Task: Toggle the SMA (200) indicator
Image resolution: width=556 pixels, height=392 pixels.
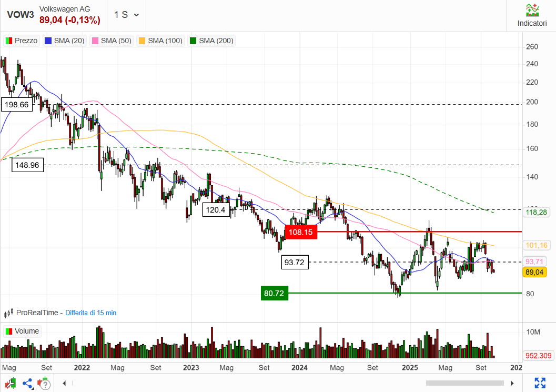Action: pyautogui.click(x=211, y=41)
